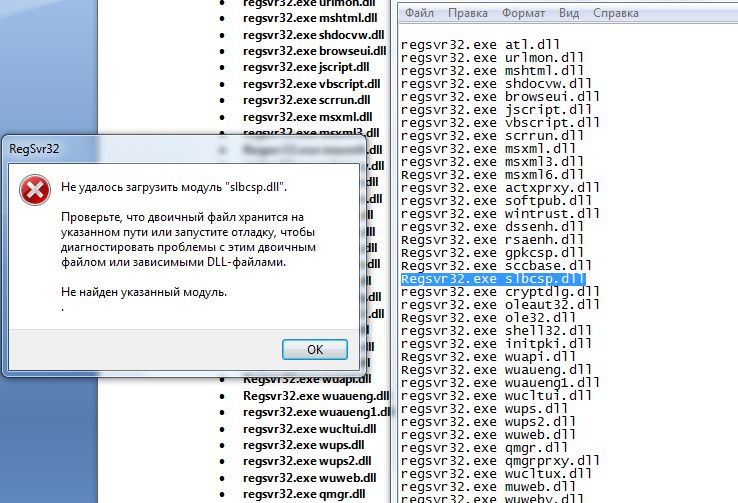The width and height of the screenshot is (738, 503).
Task: Click the line regsvr32.exe mshtml.dll in Notepad
Action: (x=492, y=71)
